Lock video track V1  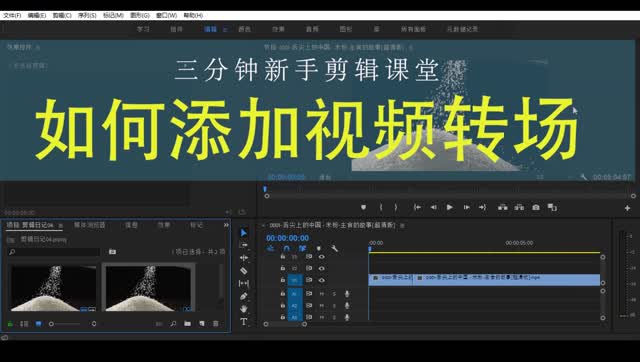282,280
